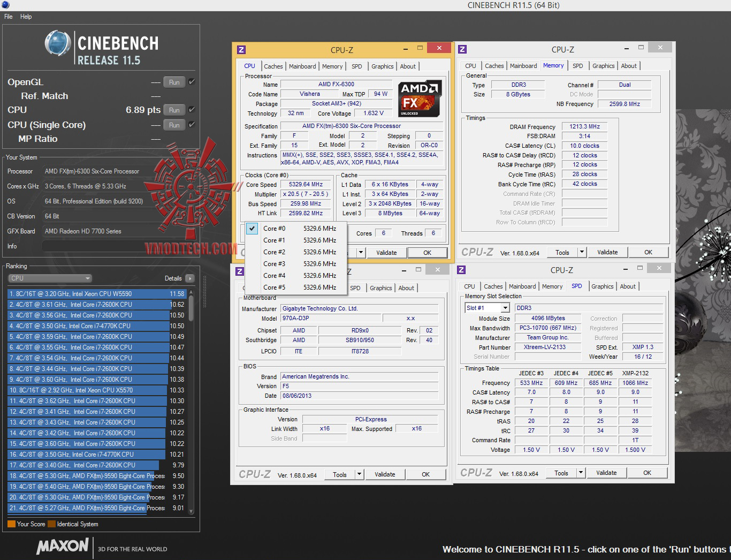Click OK in the SPD tab window
731x560 pixels.
[647, 473]
